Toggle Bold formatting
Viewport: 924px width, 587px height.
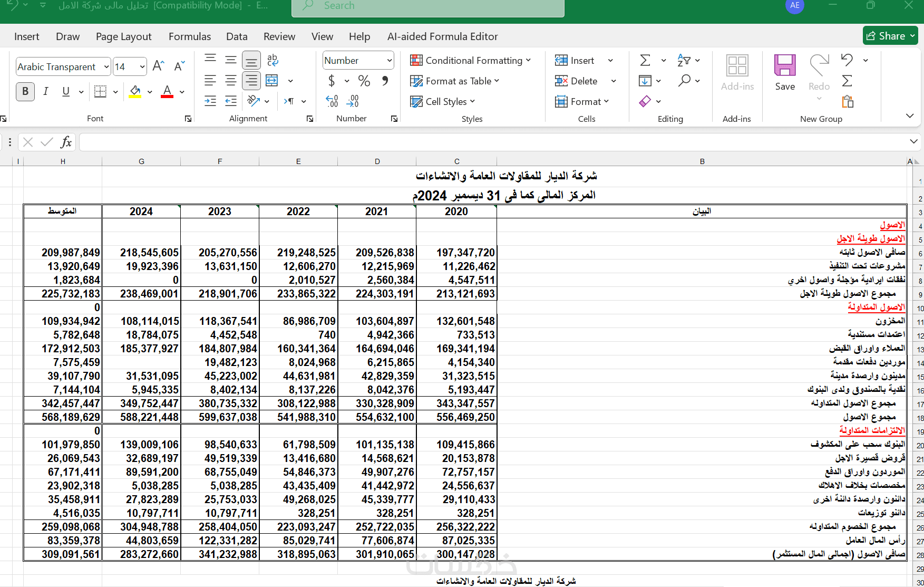25,92
